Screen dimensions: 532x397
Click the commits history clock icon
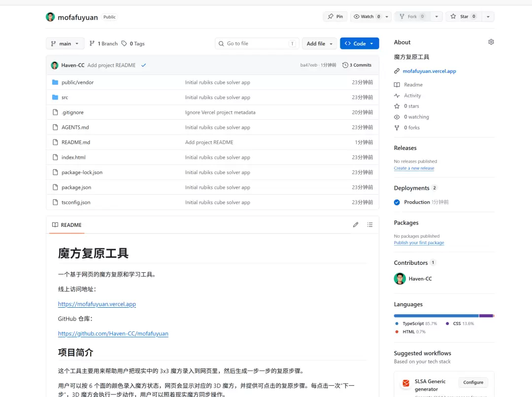click(345, 65)
